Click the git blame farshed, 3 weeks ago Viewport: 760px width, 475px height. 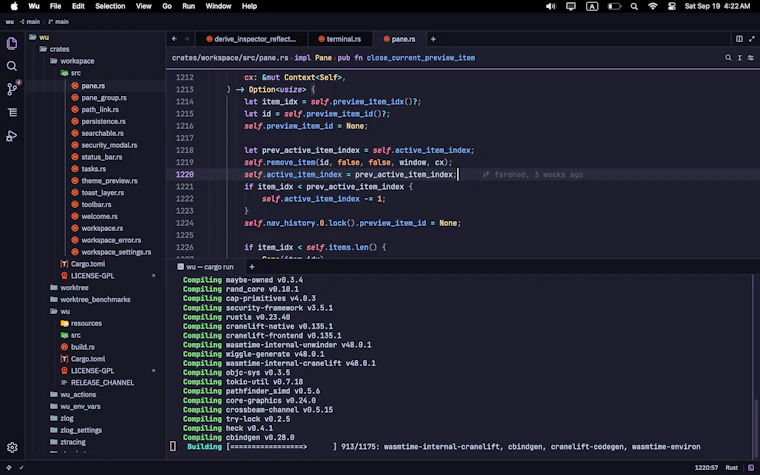(533, 174)
